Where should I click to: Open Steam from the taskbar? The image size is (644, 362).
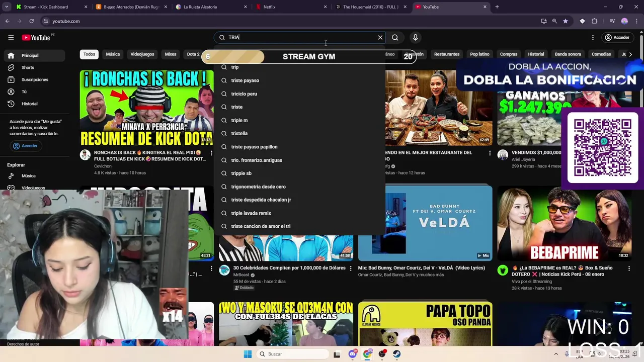(397, 354)
